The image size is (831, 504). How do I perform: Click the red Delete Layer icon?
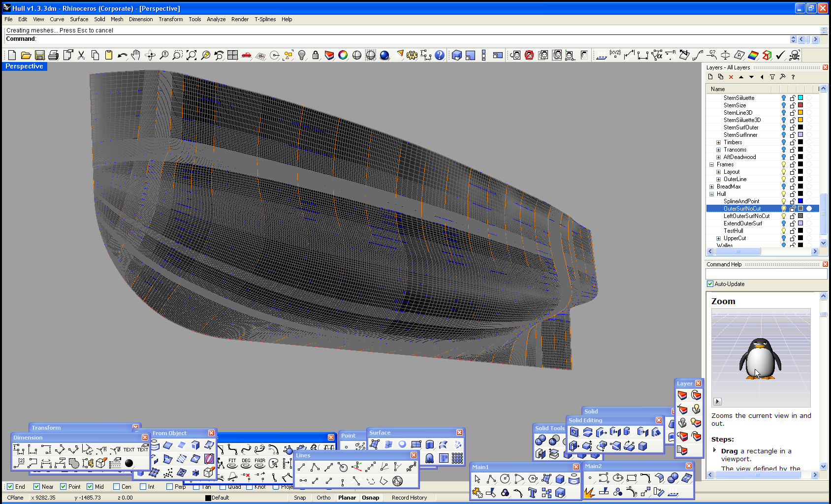coord(731,77)
